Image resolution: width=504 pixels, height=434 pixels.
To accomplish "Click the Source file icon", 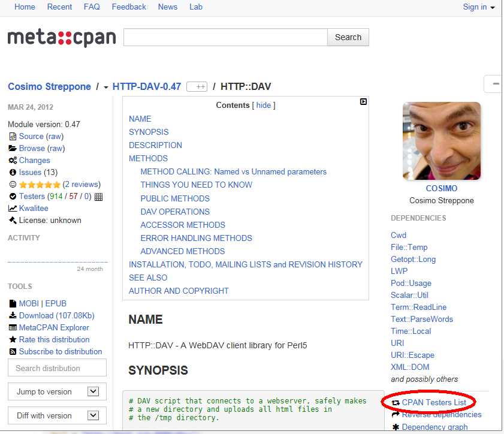I will 13,137.
